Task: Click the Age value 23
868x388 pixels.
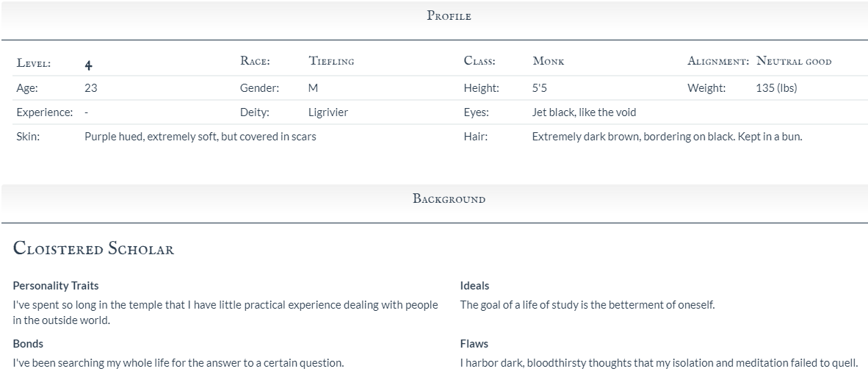Action: [x=91, y=87]
